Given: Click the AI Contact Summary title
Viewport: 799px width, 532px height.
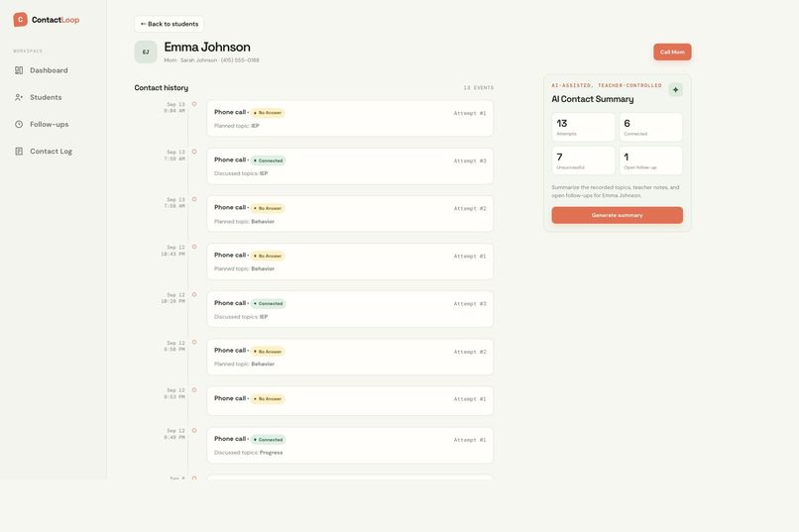Looking at the screenshot, I should (593, 99).
